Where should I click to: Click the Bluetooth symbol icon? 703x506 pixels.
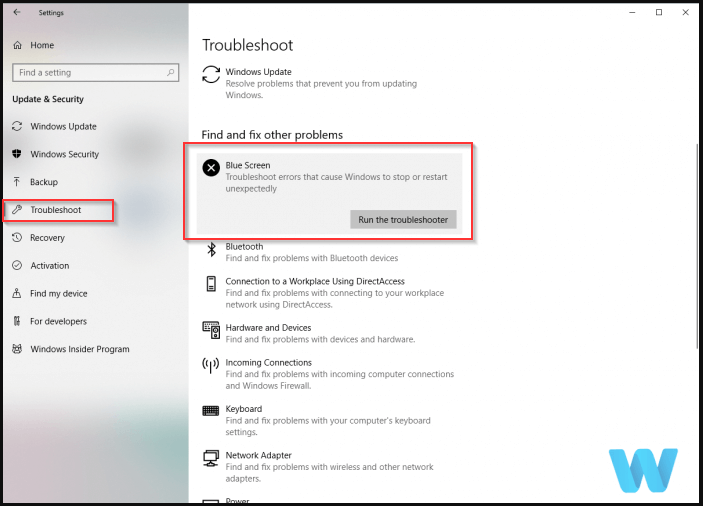(x=211, y=249)
